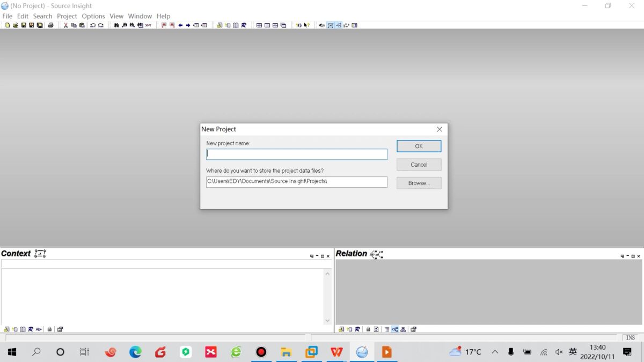Close the New Project dialog
Screen dimensions: 644x362
point(440,129)
